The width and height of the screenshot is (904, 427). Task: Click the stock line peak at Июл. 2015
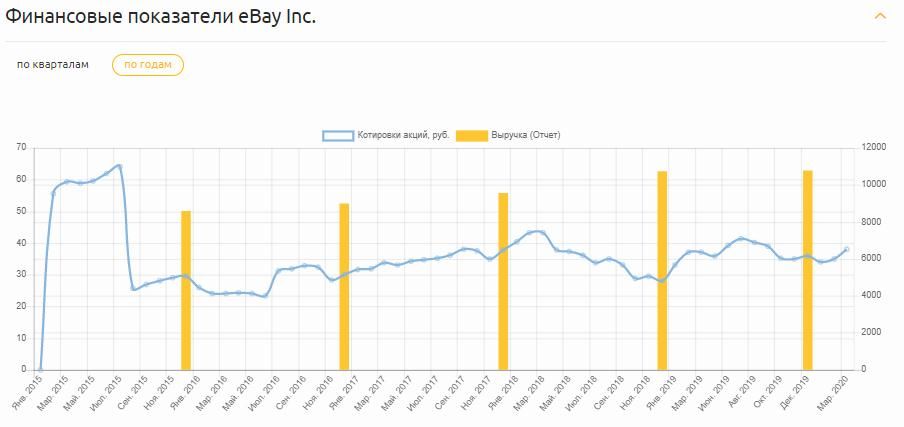coord(119,165)
